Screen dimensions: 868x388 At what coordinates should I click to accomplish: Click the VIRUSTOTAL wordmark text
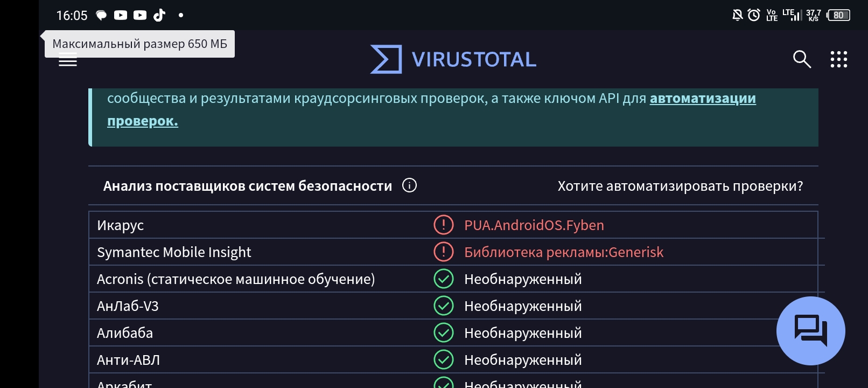pos(474,59)
